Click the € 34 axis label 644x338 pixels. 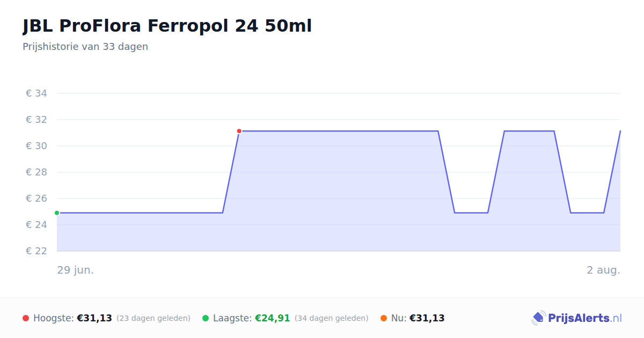coord(36,93)
